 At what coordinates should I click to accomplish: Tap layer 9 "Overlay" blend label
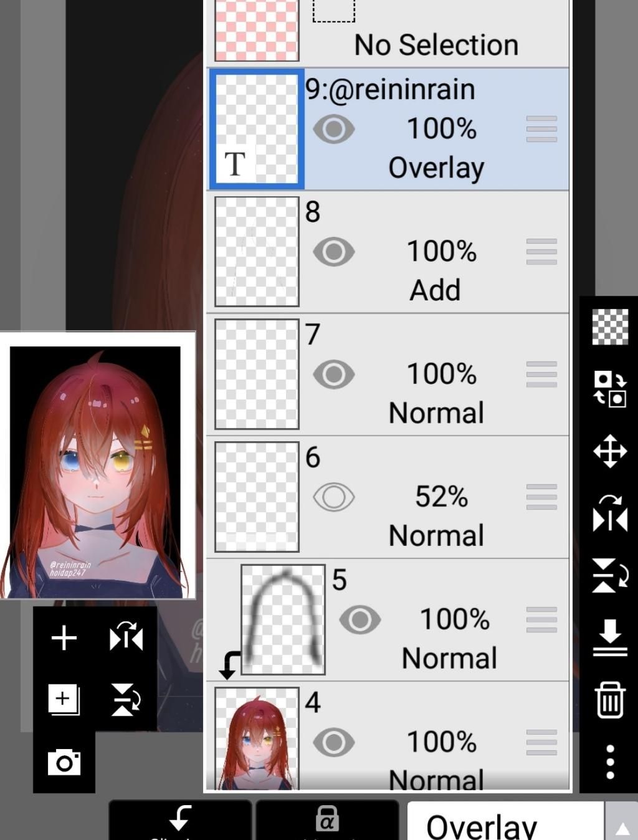pyautogui.click(x=436, y=168)
